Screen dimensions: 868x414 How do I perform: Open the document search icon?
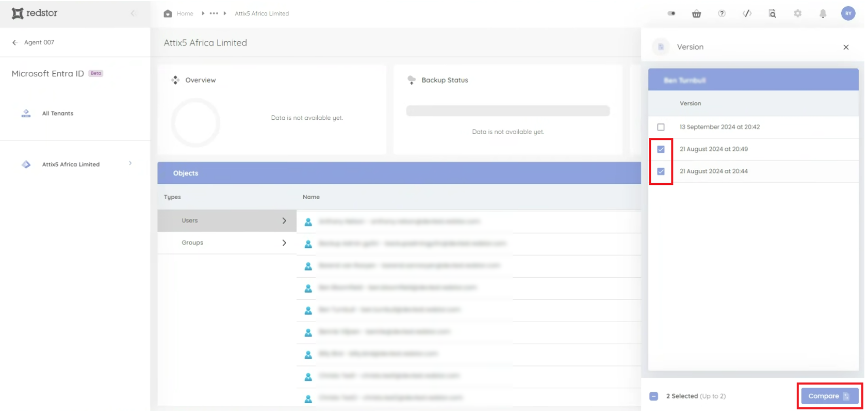point(772,13)
